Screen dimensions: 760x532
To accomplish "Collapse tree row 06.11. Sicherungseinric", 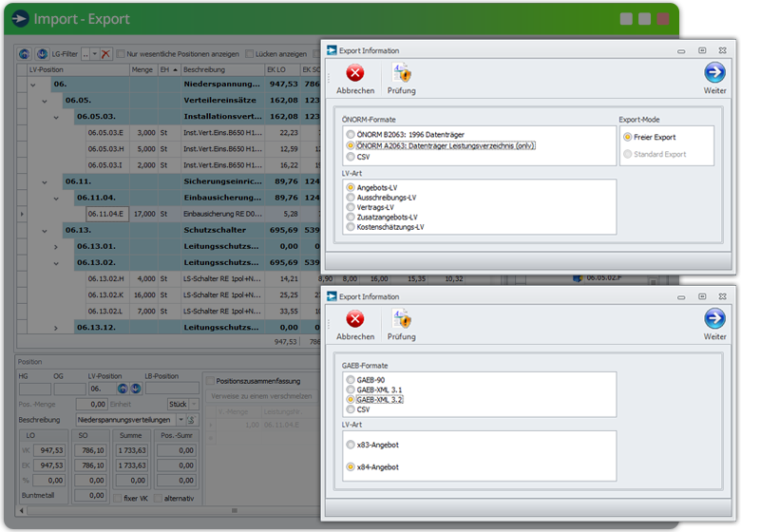I will pyautogui.click(x=45, y=181).
